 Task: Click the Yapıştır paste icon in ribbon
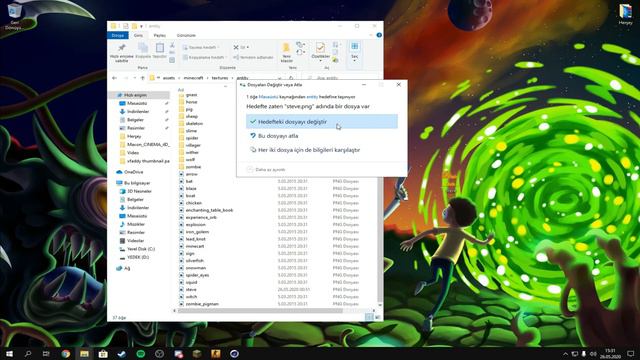tap(160, 50)
